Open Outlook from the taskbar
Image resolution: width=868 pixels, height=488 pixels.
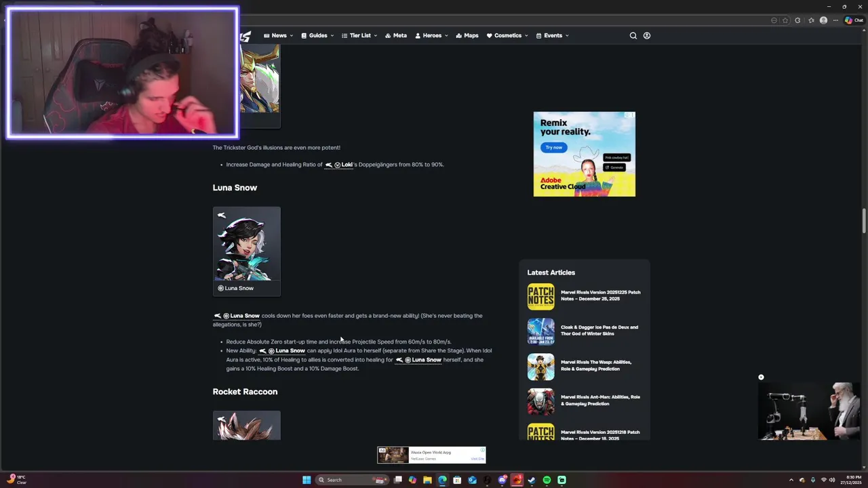[x=472, y=480]
